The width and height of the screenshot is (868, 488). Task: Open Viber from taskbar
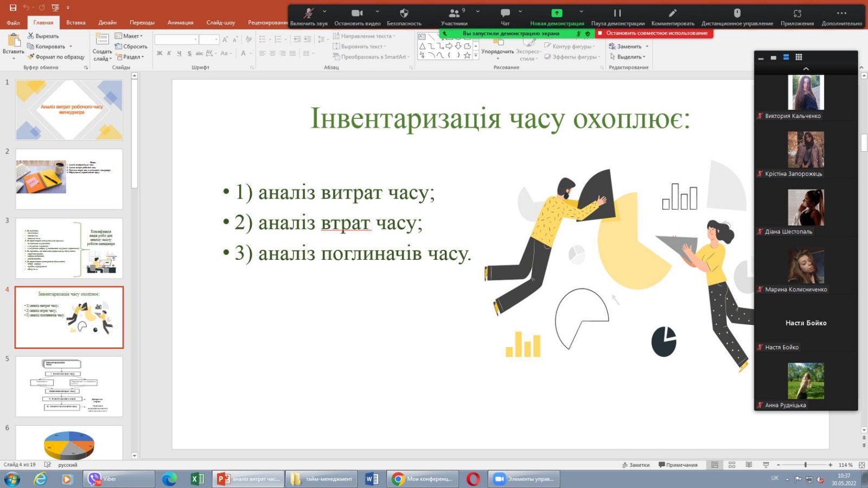[x=119, y=479]
